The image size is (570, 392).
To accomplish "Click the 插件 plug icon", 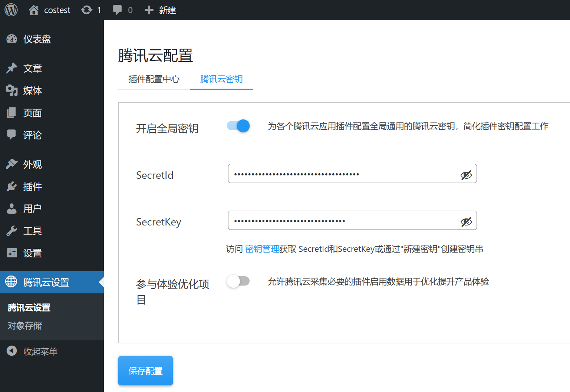I will [x=11, y=186].
